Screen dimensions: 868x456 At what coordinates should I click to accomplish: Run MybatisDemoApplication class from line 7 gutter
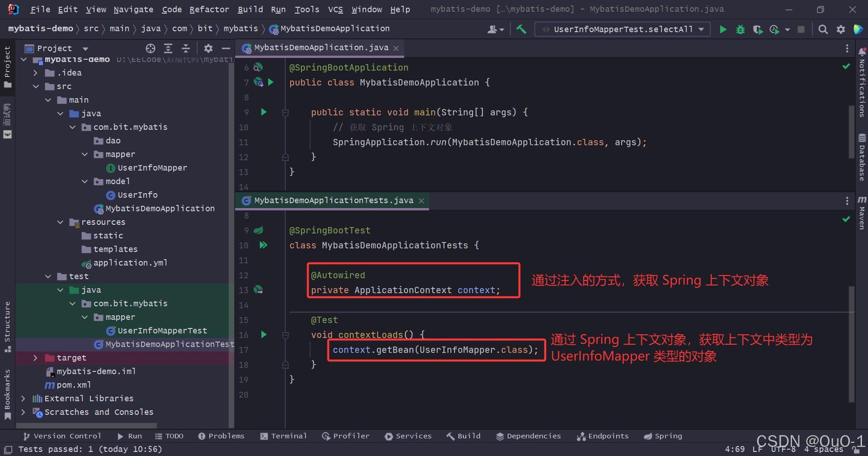[x=271, y=82]
